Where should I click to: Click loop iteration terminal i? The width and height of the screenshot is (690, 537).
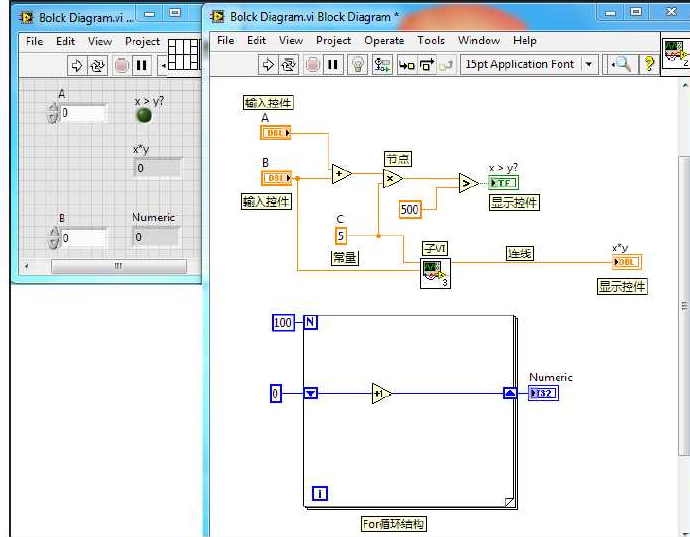[320, 493]
